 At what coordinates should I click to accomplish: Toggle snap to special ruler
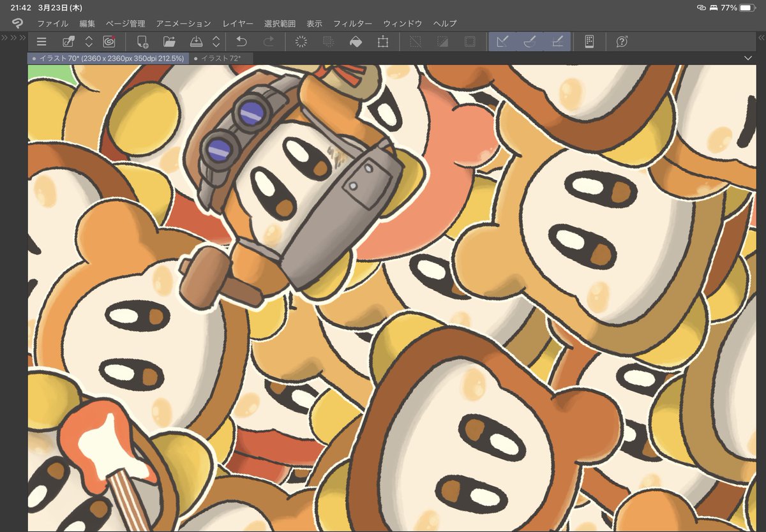(529, 42)
